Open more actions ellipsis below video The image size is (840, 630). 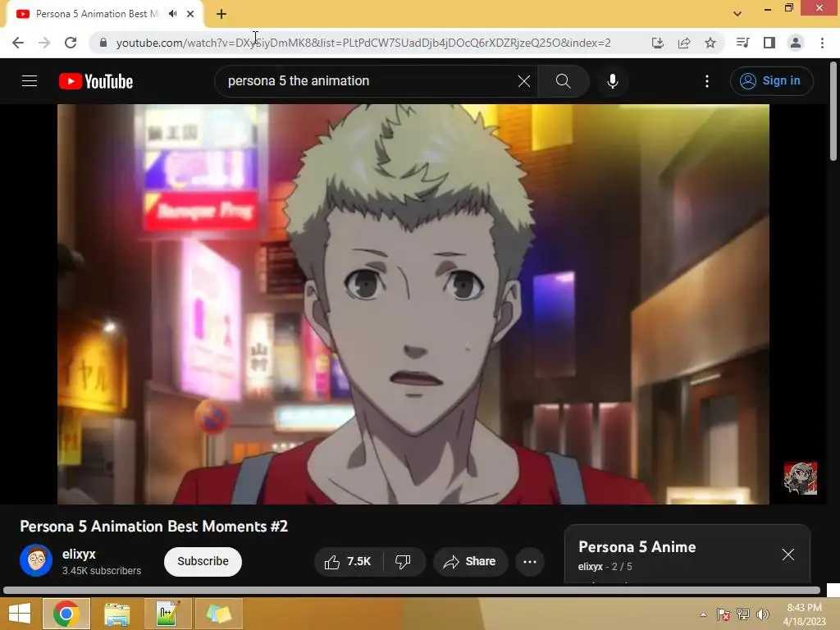530,561
